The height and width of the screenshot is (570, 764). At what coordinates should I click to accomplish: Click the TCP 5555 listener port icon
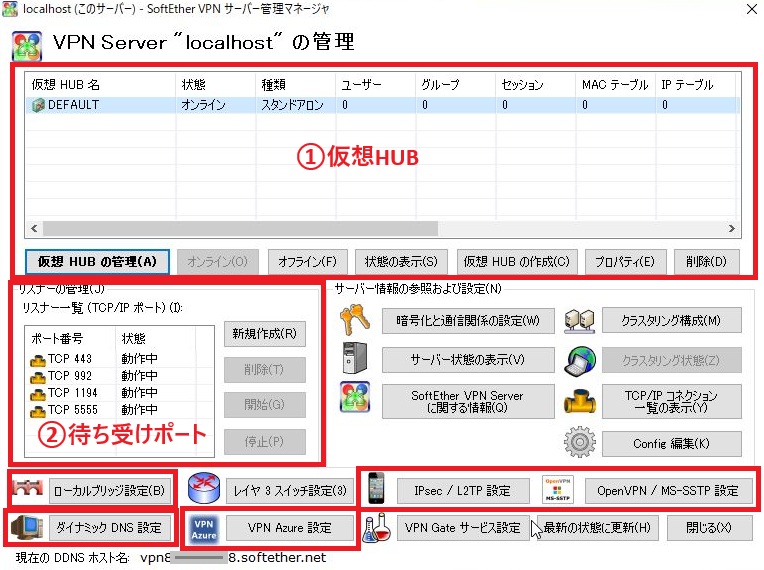[x=38, y=412]
